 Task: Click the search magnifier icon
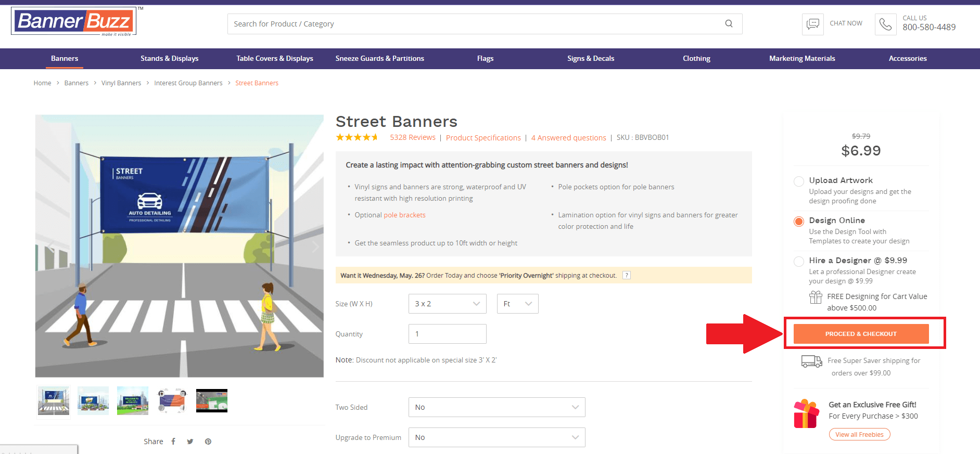(729, 24)
